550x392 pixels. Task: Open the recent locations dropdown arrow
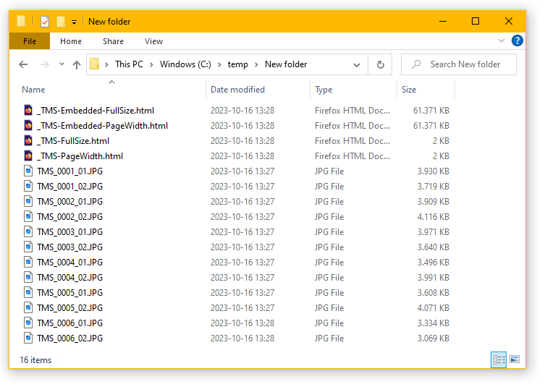pyautogui.click(x=62, y=64)
